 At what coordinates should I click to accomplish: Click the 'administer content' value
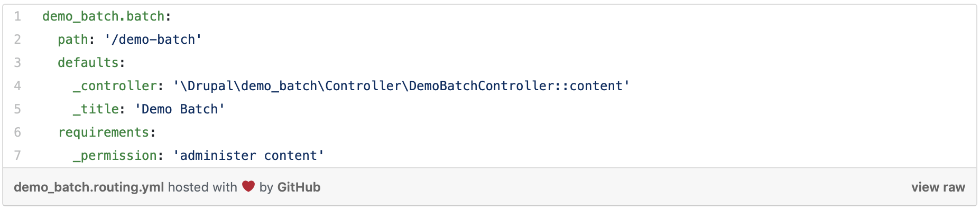click(249, 156)
